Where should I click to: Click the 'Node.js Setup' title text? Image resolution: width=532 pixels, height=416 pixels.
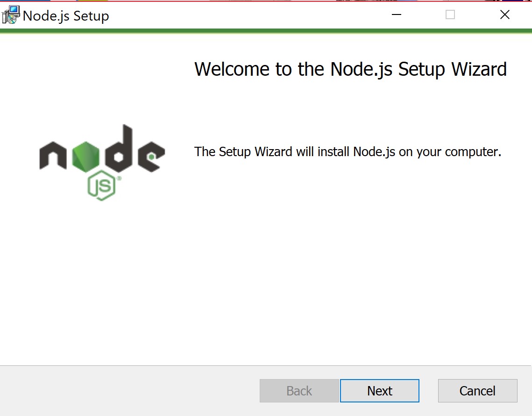(66, 16)
